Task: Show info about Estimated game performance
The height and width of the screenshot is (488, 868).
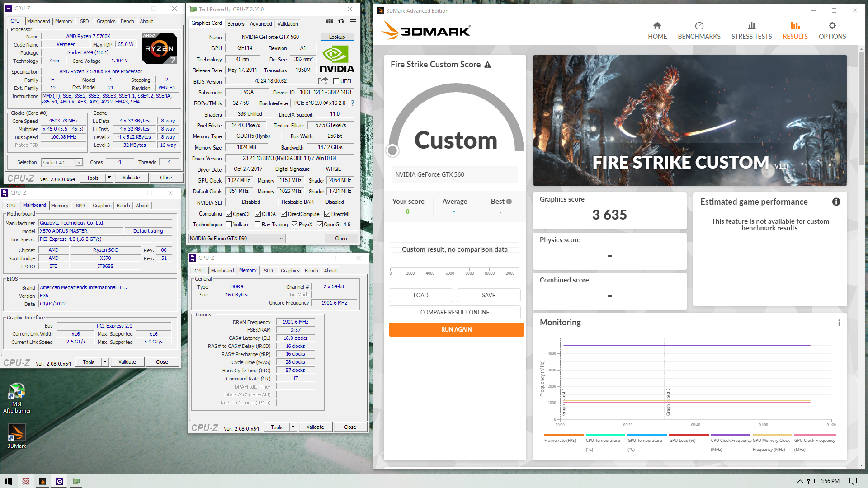Action: coord(836,202)
